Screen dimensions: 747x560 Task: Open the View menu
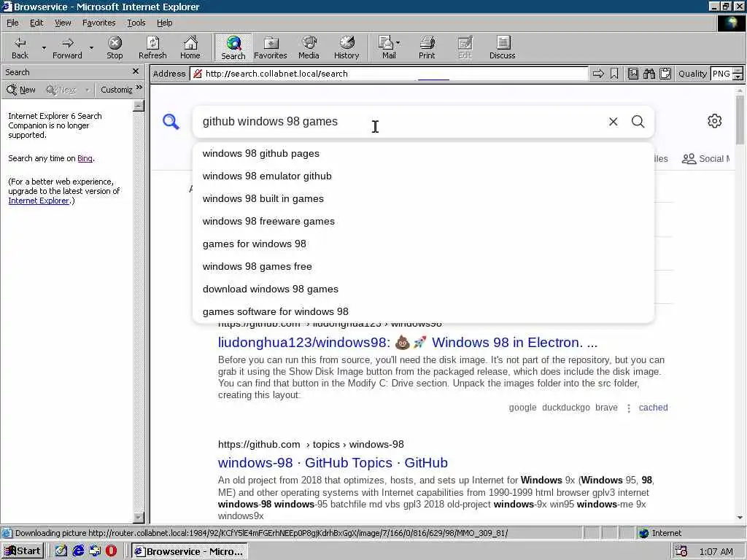point(63,23)
